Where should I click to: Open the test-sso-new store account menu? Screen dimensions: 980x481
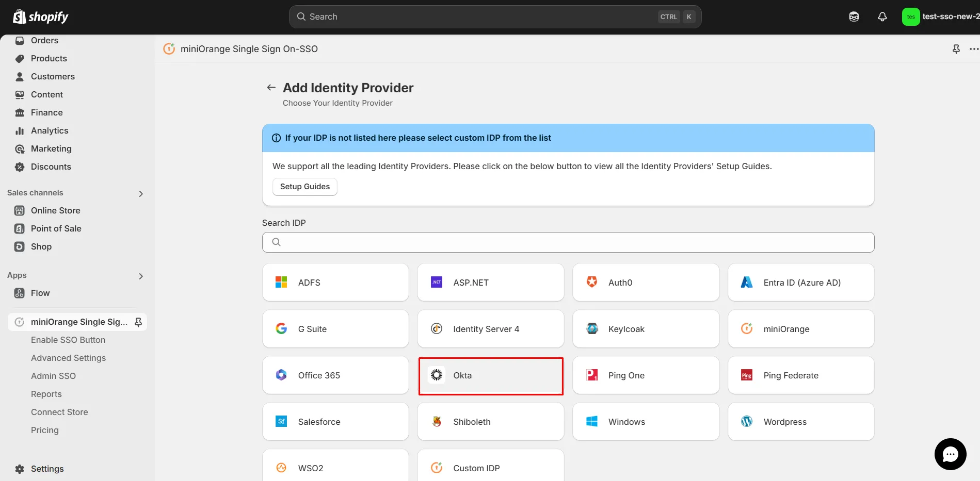coord(940,16)
